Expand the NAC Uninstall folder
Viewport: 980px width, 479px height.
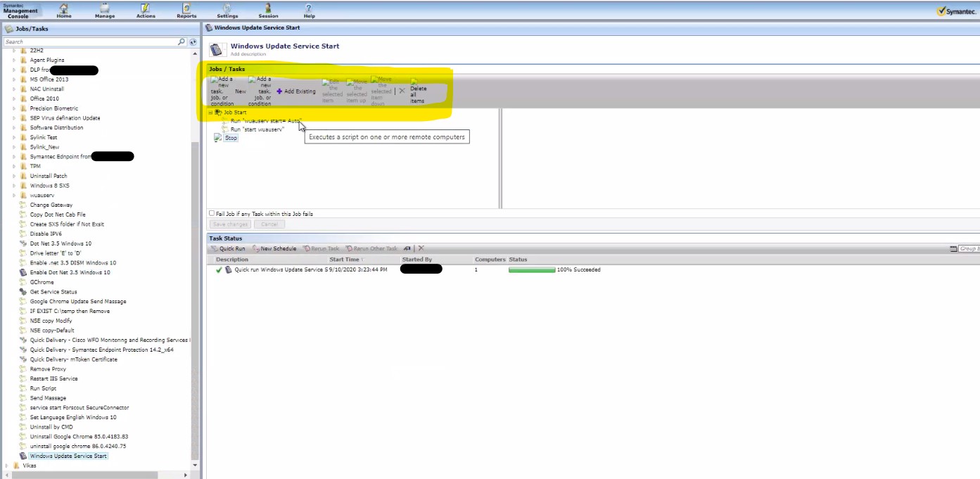tap(14, 89)
